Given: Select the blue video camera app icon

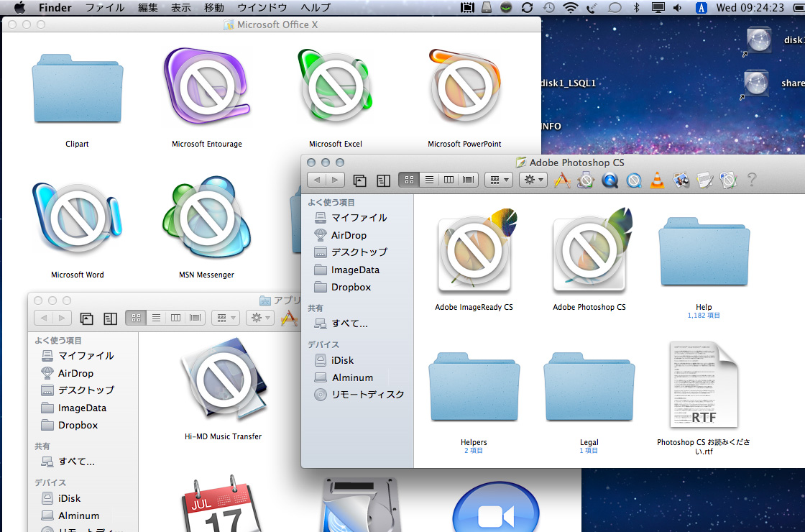Looking at the screenshot, I should (x=497, y=508).
